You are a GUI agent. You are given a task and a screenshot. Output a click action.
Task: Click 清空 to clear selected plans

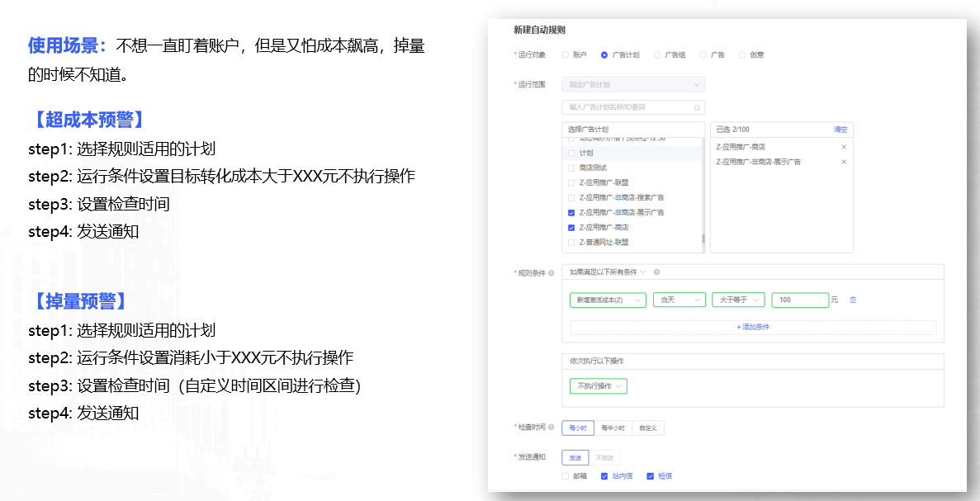[x=840, y=130]
